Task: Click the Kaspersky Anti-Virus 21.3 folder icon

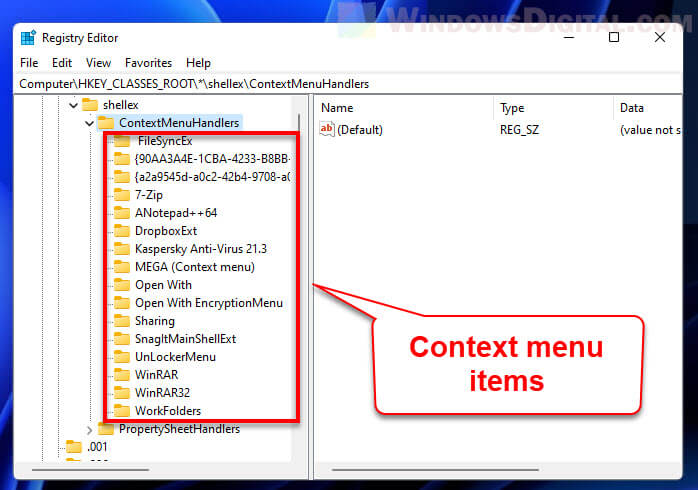Action: 122,248
